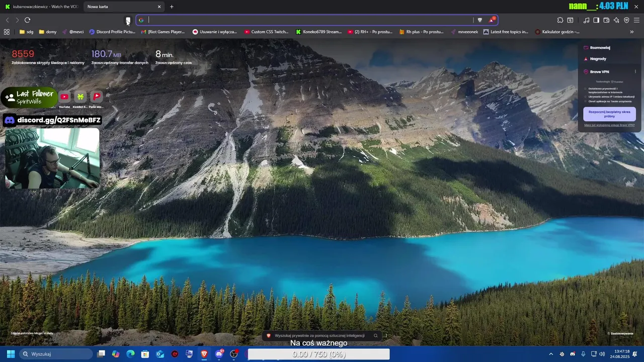Toggle the sidebar panel icon
This screenshot has height=362, width=644.
(596, 20)
